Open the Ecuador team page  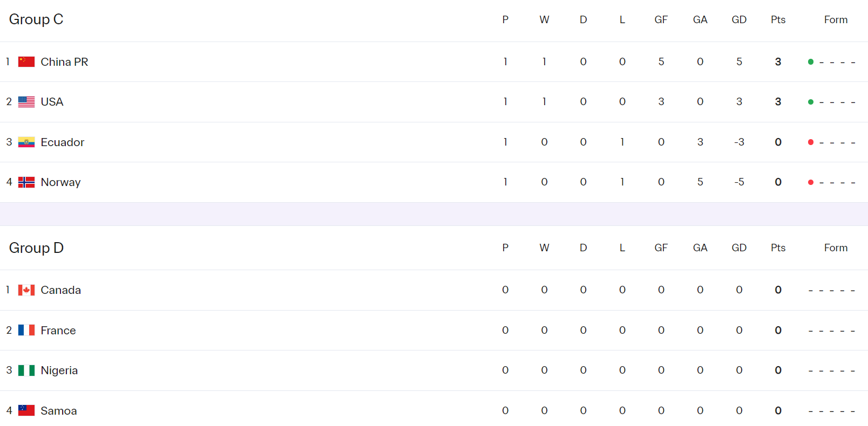(x=62, y=142)
